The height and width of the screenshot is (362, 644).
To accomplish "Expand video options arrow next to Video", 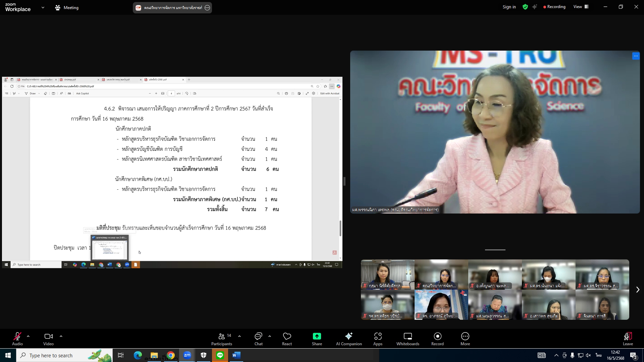I will pyautogui.click(x=61, y=336).
